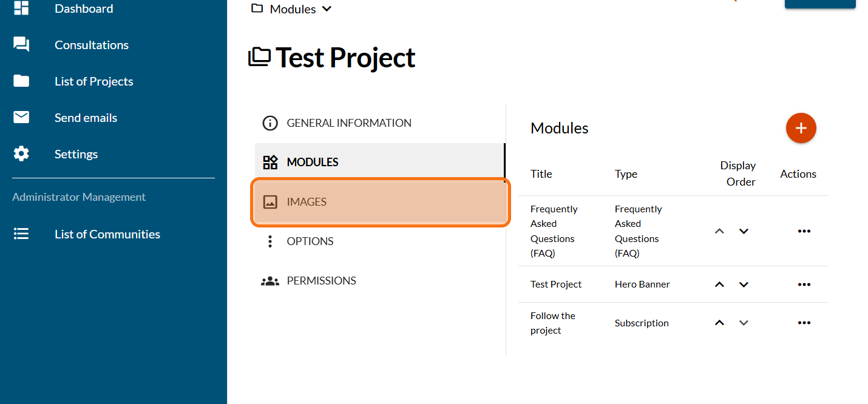Image resolution: width=868 pixels, height=404 pixels.
Task: Move FAQ module down in order
Action: 744,231
